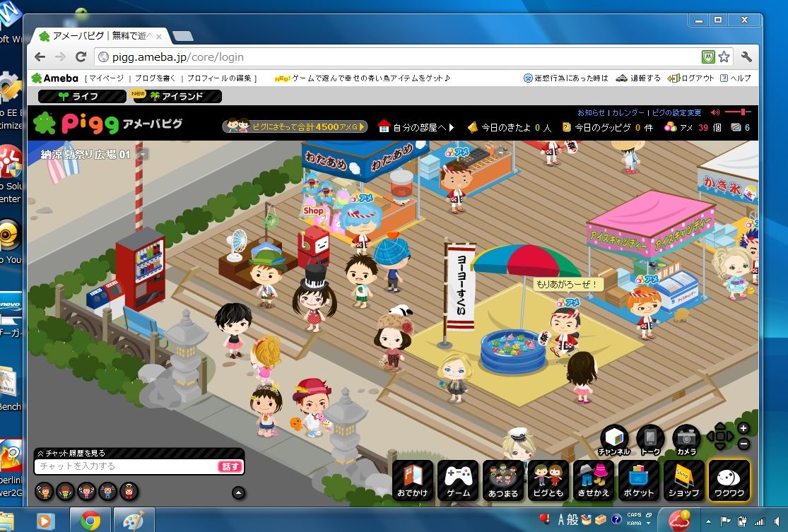Image resolution: width=788 pixels, height=532 pixels.
Task: Open the アイランド tab
Action: point(176,96)
